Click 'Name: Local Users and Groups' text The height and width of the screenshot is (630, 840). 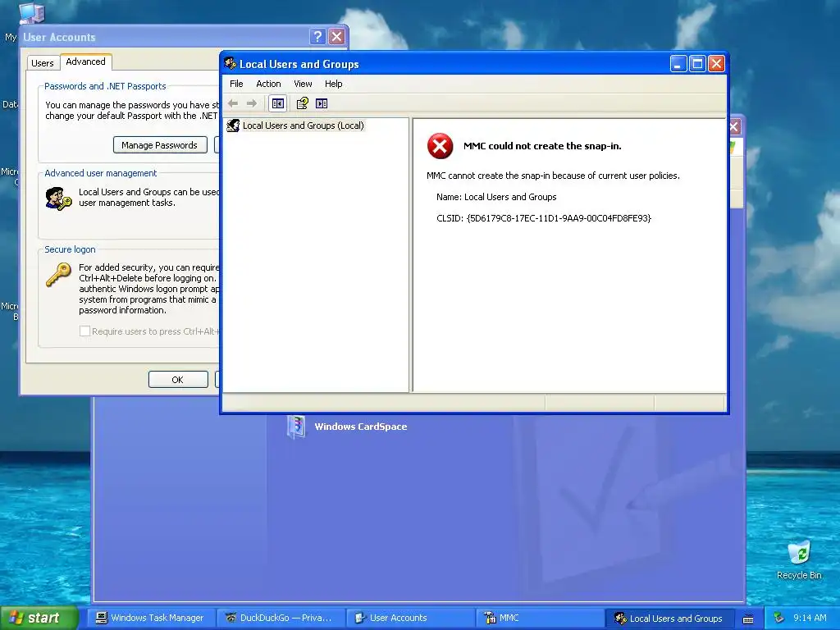496,197
